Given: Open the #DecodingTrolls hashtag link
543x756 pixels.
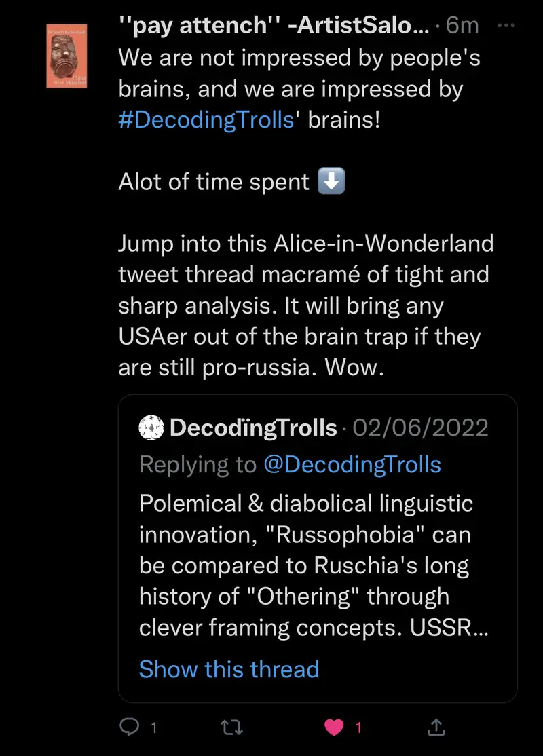Looking at the screenshot, I should pyautogui.click(x=206, y=119).
